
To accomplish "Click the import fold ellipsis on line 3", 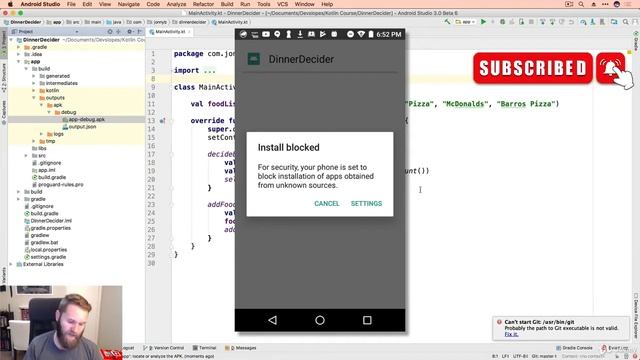I will (x=209, y=71).
